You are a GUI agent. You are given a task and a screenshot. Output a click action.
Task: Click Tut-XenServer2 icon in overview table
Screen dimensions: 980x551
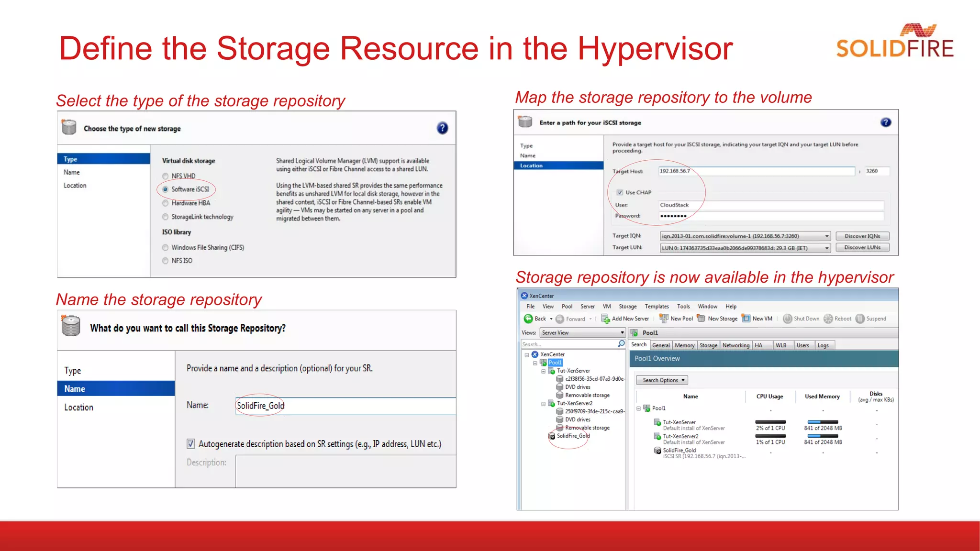click(x=657, y=436)
